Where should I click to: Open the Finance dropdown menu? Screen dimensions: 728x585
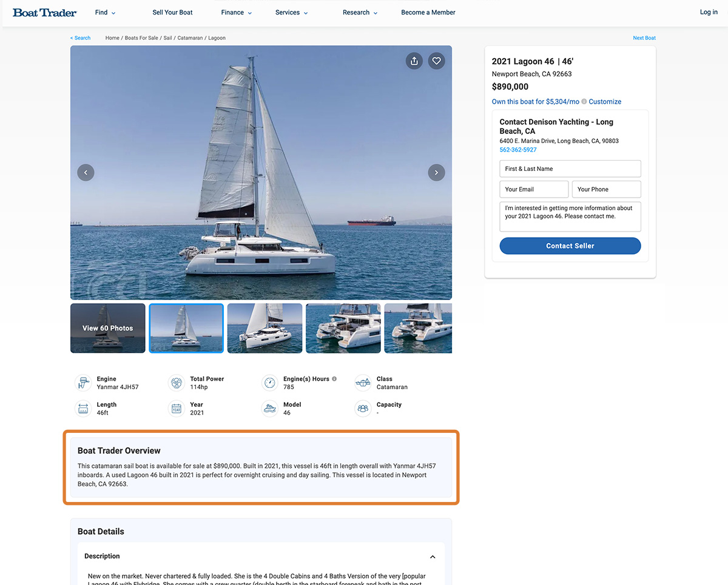(x=237, y=12)
